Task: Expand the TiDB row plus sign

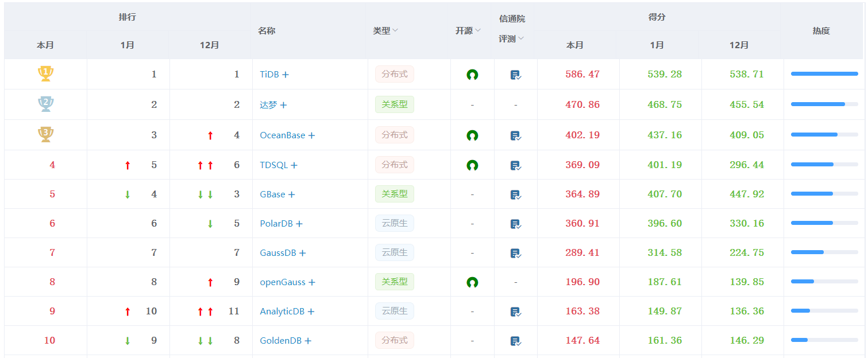Action: (x=286, y=75)
